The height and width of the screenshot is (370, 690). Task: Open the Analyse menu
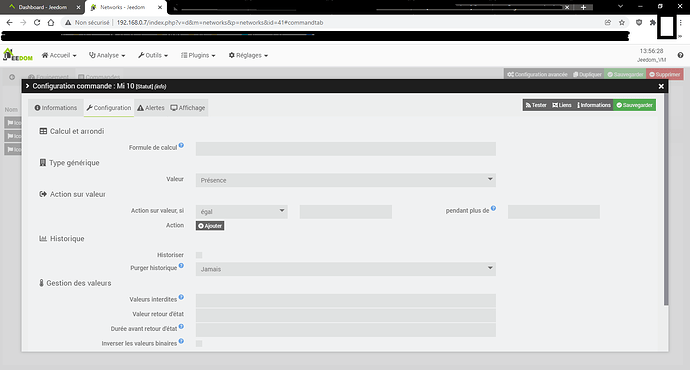(107, 55)
